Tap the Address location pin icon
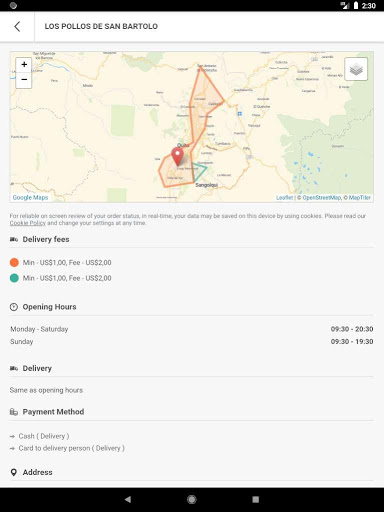Screen dimensions: 384x512 14,472
